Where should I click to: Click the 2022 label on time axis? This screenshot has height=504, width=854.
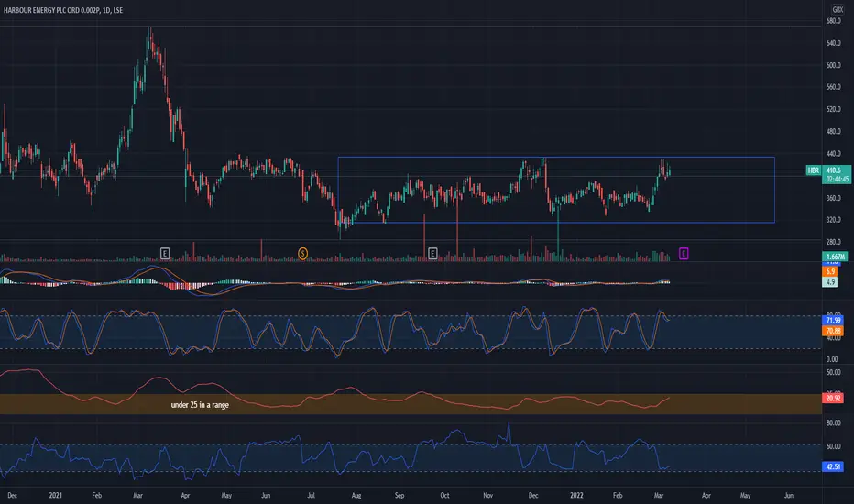576,495
